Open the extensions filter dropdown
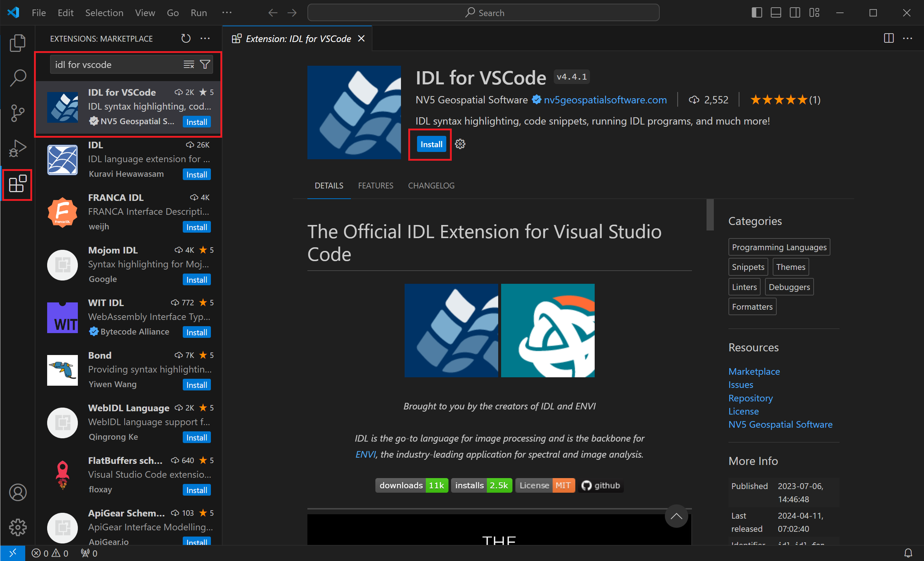The width and height of the screenshot is (924, 561). pyautogui.click(x=205, y=64)
